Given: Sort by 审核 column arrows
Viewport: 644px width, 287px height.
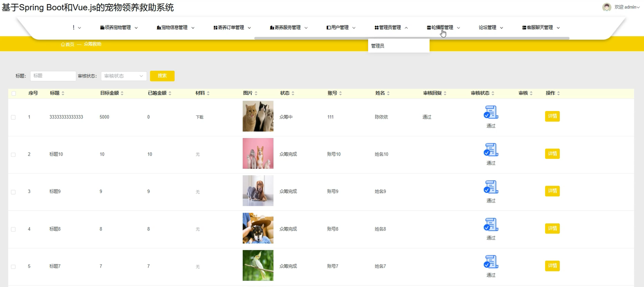Looking at the screenshot, I should 531,94.
